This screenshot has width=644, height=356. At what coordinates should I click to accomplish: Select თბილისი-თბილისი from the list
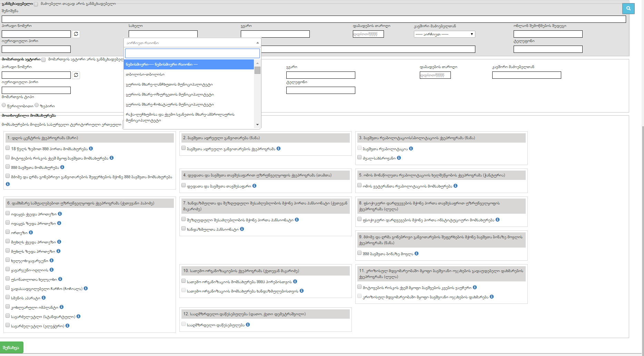pyautogui.click(x=145, y=74)
